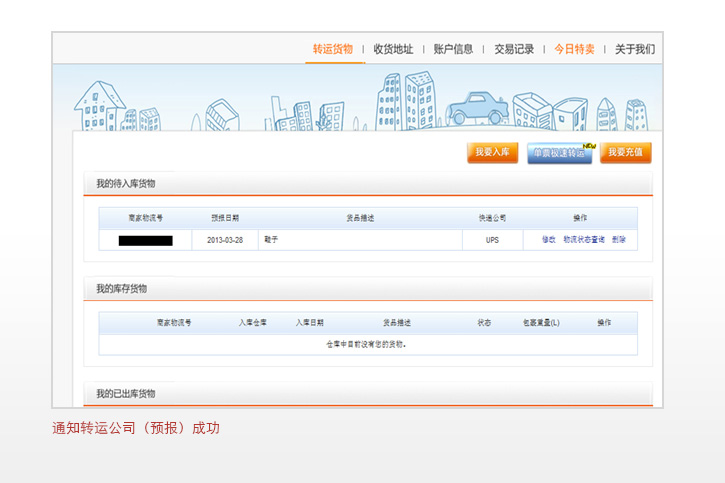Select the 今日特卖 menu item
The height and width of the screenshot is (483, 725).
coord(574,49)
